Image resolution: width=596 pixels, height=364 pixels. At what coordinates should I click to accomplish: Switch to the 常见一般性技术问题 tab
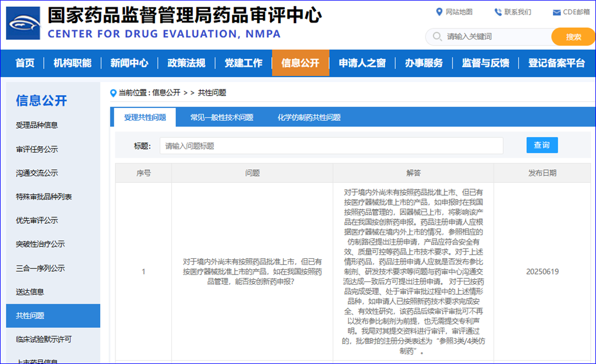tap(222, 118)
